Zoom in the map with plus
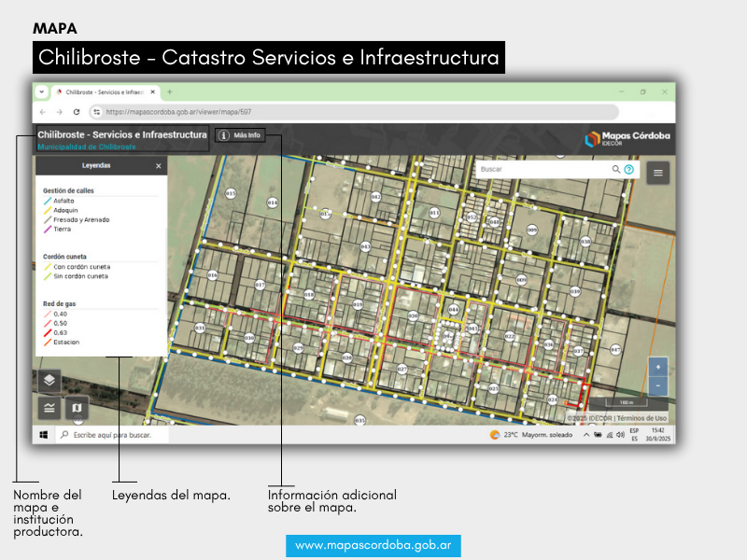This screenshot has width=747, height=560. point(658,367)
